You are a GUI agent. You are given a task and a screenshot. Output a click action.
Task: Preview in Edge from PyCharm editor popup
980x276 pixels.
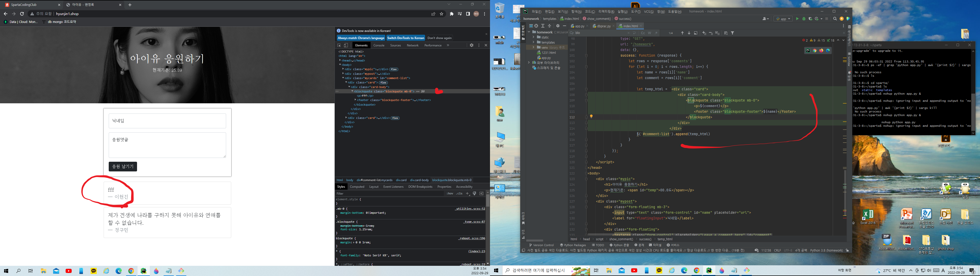(828, 51)
